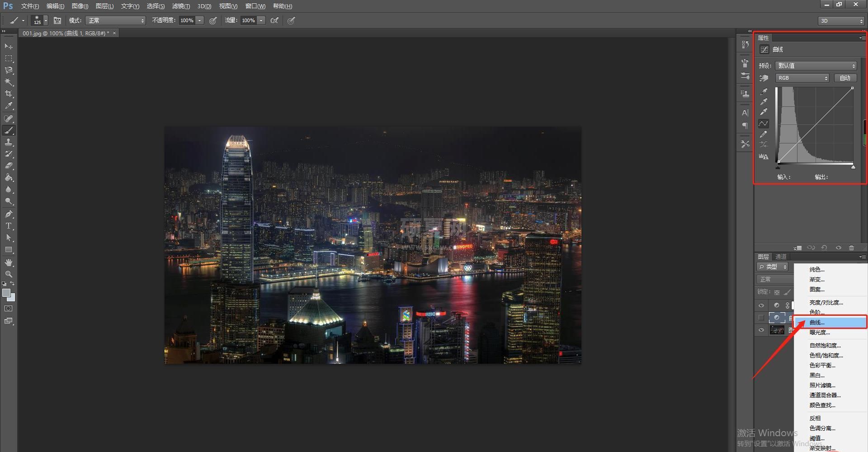The height and width of the screenshot is (452, 868).
Task: Toggle pressure for opacity icon
Action: pos(213,20)
